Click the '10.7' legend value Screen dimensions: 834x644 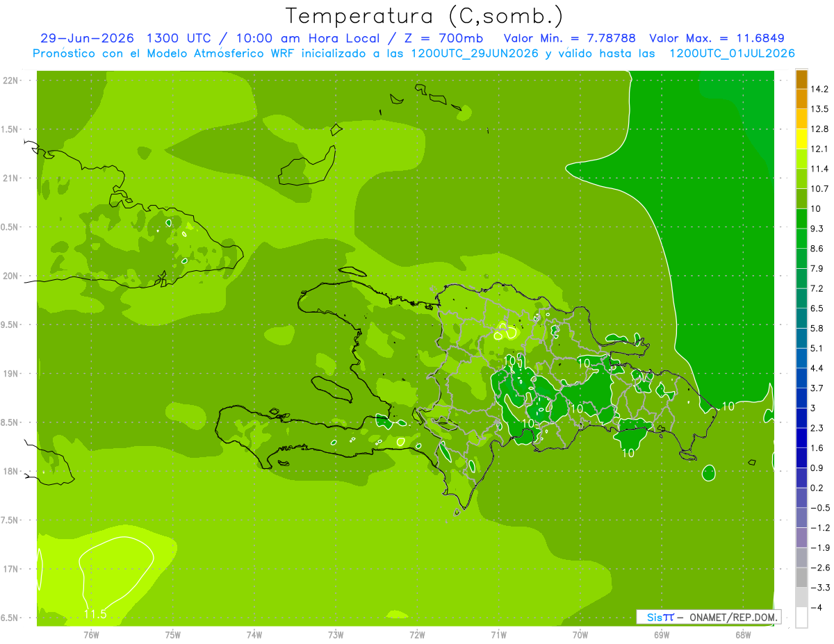[819, 189]
